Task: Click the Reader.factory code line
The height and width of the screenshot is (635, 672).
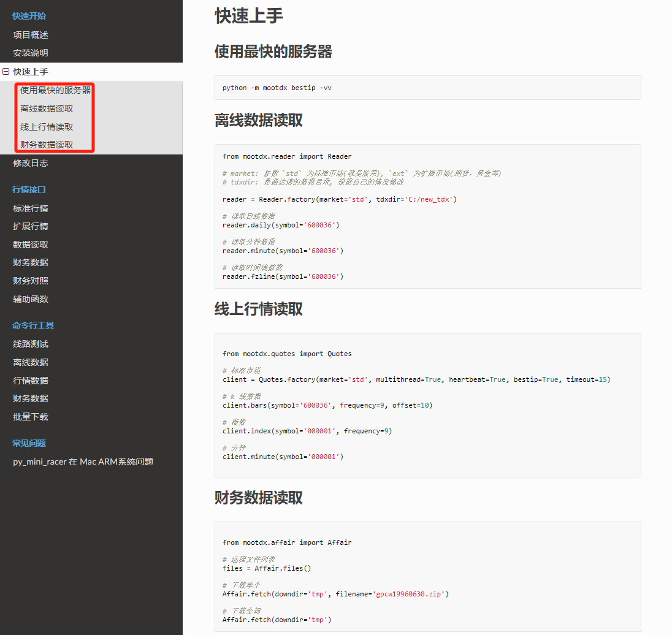Action: click(340, 199)
